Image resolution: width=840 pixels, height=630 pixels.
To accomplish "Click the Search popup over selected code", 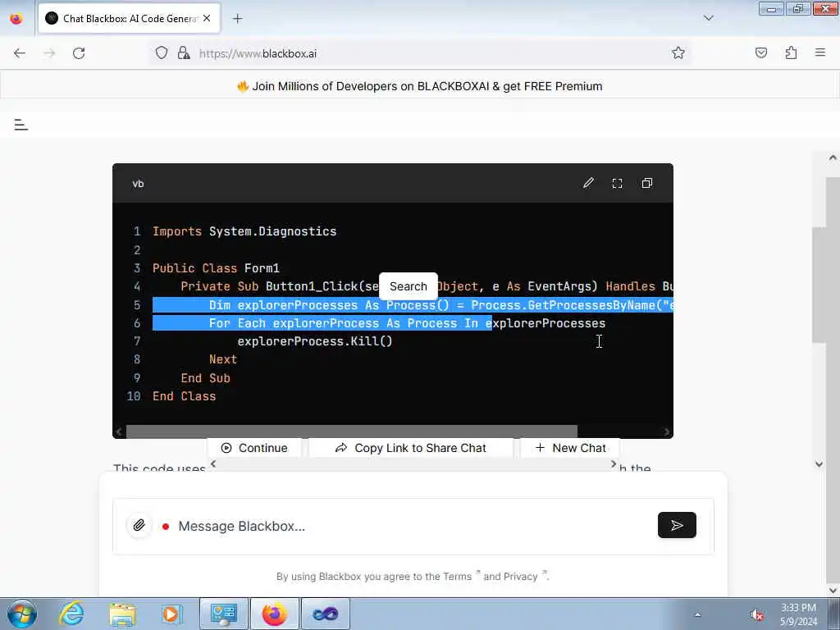I will click(x=409, y=286).
